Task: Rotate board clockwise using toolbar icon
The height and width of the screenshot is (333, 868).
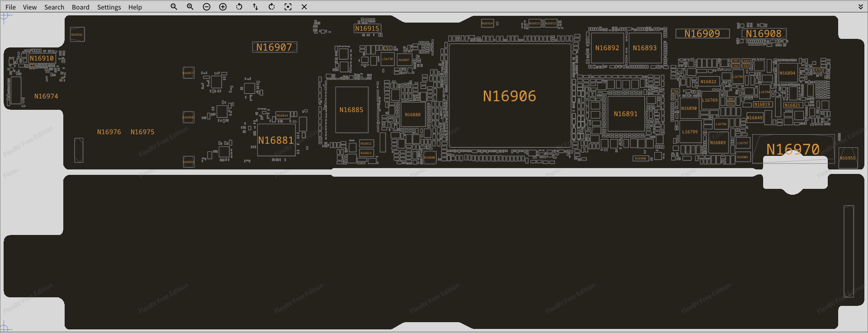Action: (x=272, y=7)
